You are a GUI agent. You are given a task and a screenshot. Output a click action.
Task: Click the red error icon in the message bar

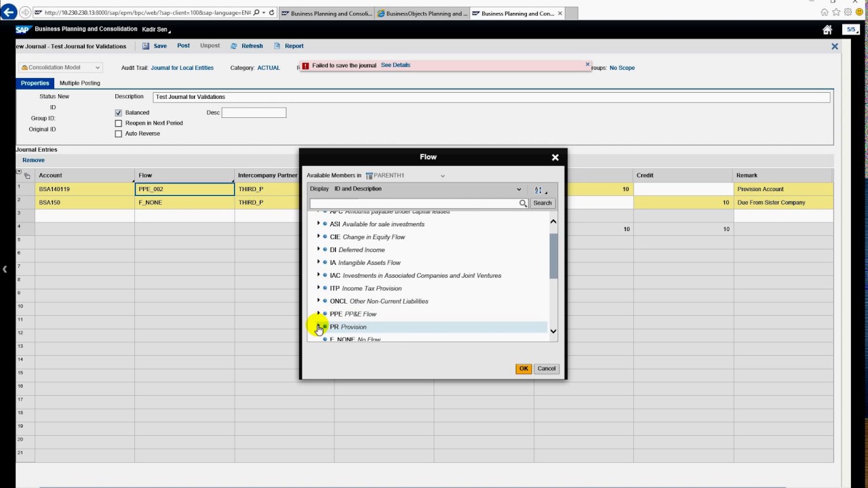(x=305, y=66)
